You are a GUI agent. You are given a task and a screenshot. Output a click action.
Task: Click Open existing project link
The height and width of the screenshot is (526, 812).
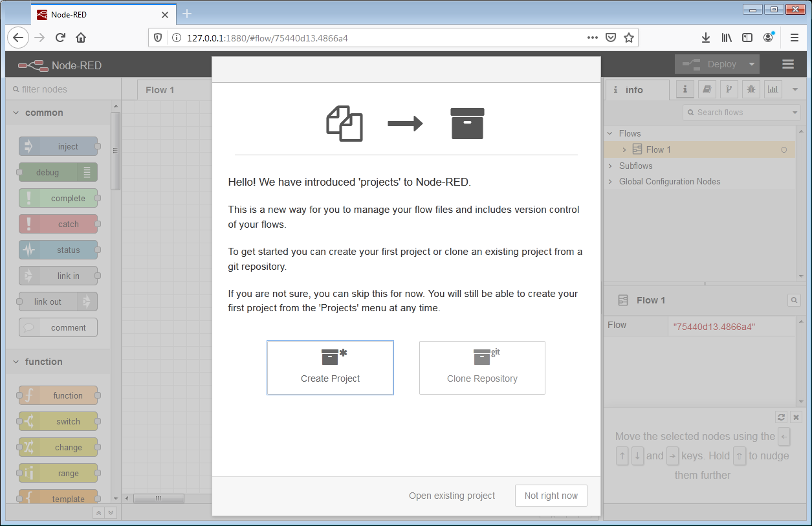(452, 496)
